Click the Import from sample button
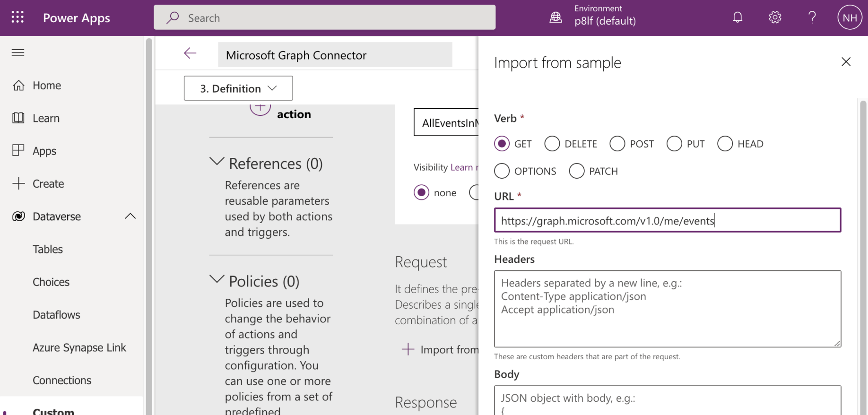 point(441,350)
